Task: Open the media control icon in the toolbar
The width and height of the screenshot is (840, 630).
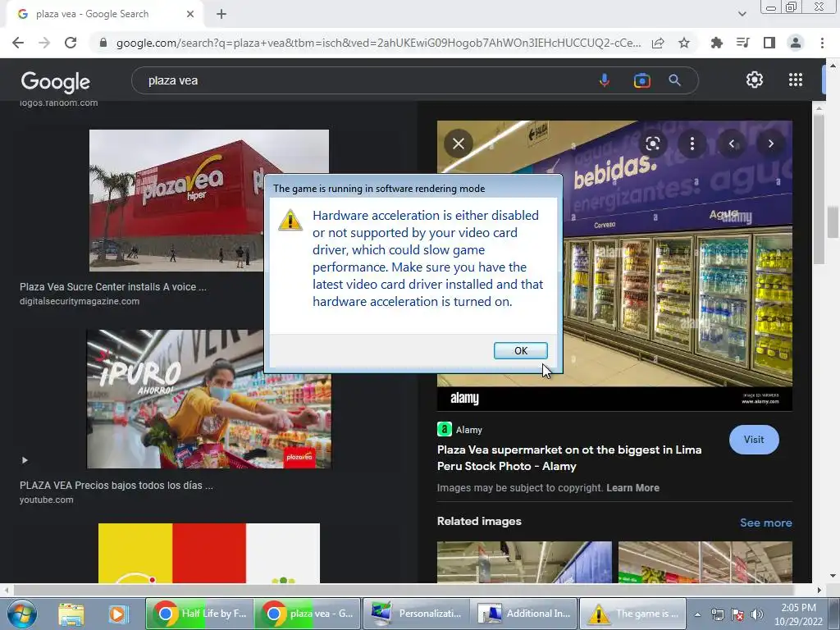Action: point(742,43)
